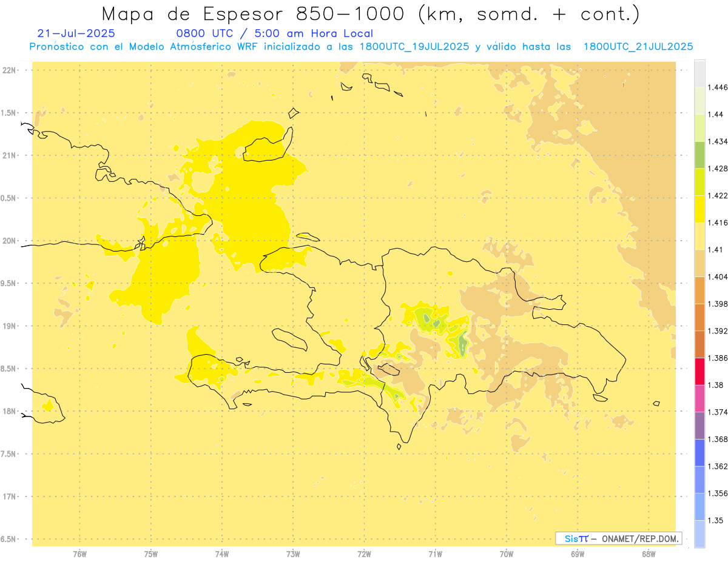Click the "69W" longitude label
The width and height of the screenshot is (728, 562).
click(x=578, y=554)
